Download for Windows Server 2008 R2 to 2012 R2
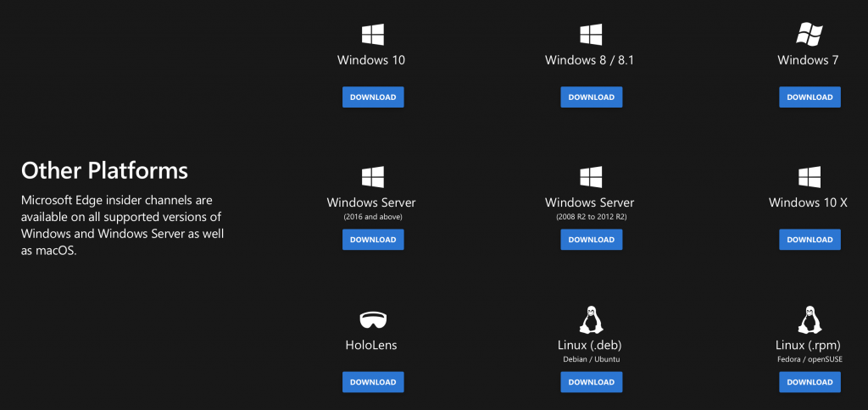The height and width of the screenshot is (410, 868). coord(591,240)
